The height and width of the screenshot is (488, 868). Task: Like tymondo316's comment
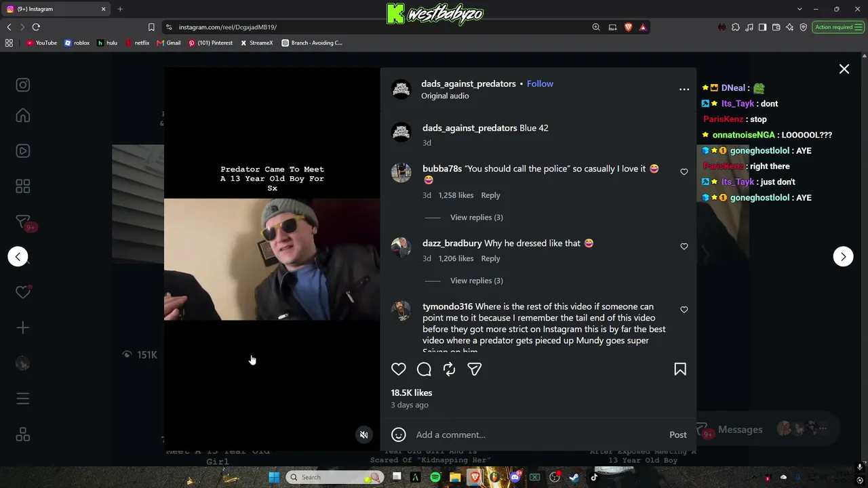pos(684,310)
